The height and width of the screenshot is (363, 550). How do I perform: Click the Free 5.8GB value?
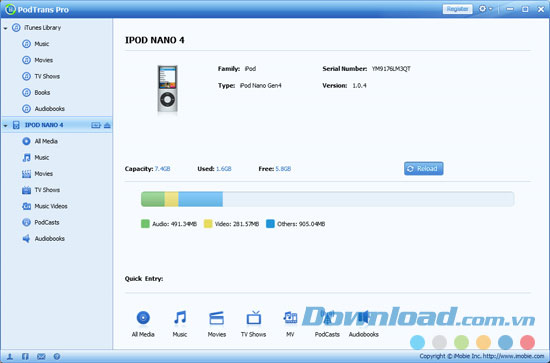coord(283,169)
